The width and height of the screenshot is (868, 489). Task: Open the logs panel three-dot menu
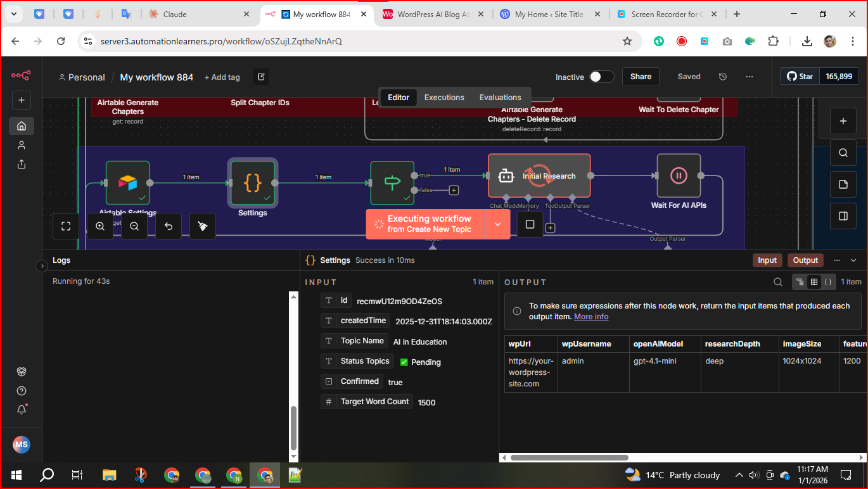click(837, 260)
